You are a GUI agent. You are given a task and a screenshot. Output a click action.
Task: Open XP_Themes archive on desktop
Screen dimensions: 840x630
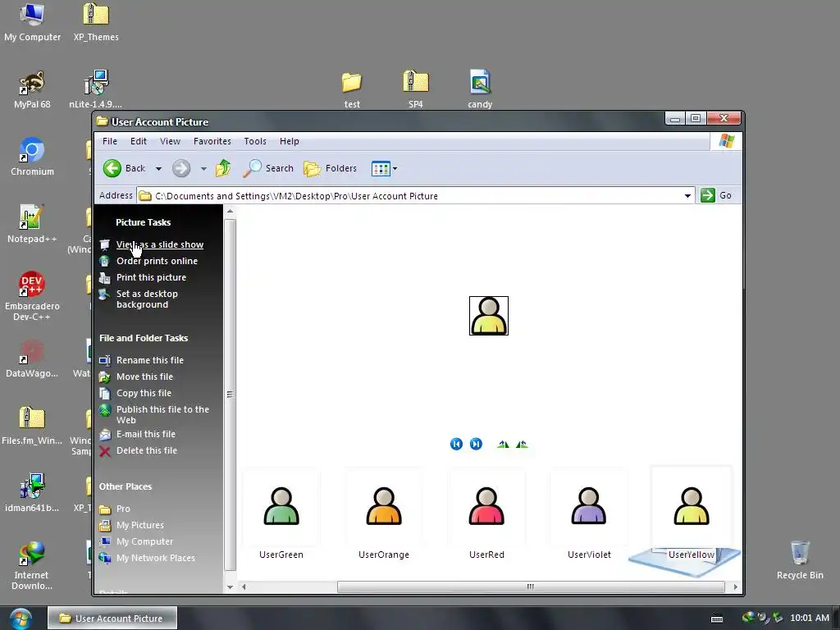tap(96, 21)
